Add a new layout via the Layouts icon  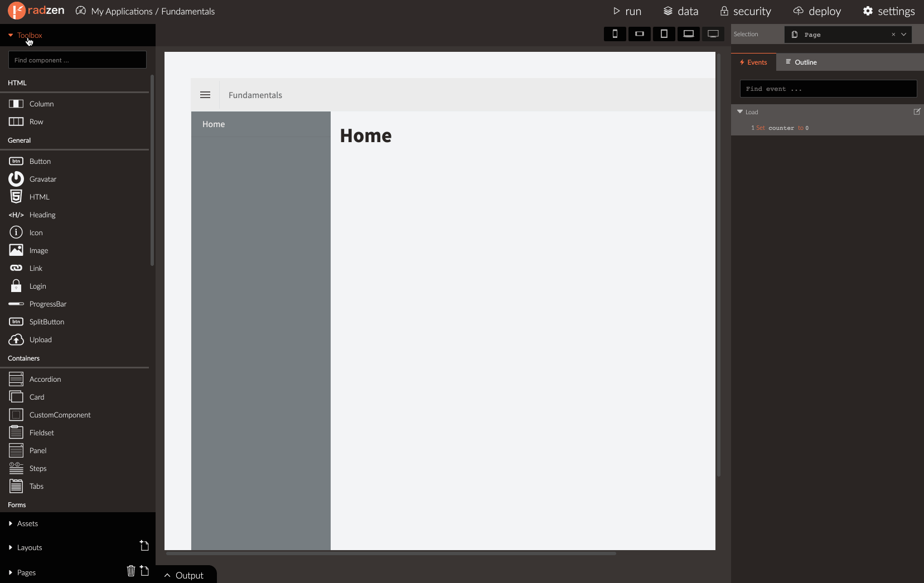click(144, 546)
